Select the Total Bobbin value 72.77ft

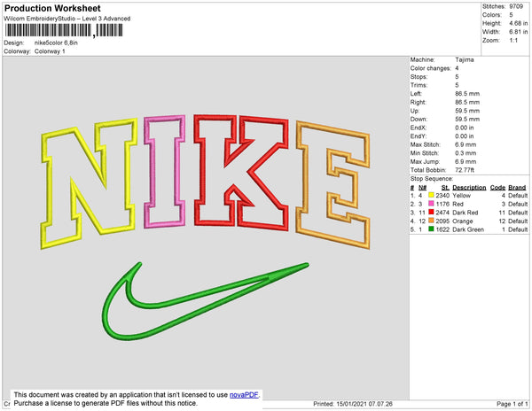click(465, 170)
